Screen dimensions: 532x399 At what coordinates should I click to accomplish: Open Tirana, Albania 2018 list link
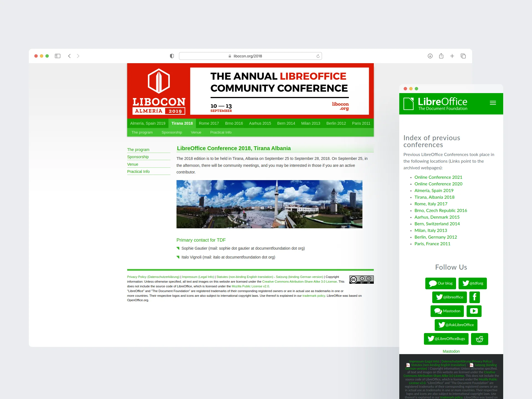[x=434, y=197]
